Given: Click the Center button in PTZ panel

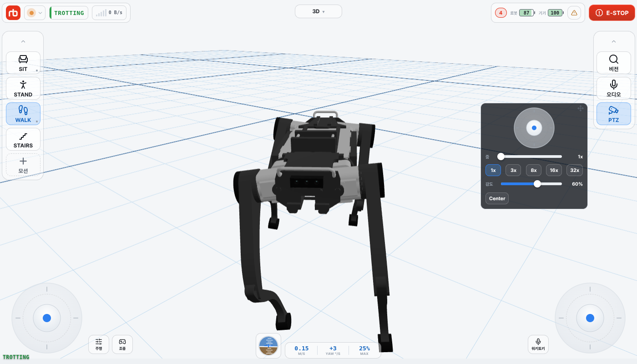Looking at the screenshot, I should tap(497, 198).
